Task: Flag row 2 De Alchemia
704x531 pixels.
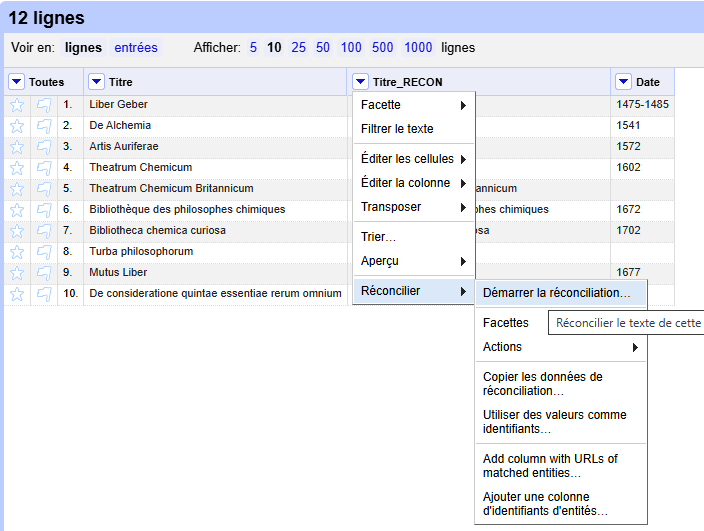Action: click(44, 125)
